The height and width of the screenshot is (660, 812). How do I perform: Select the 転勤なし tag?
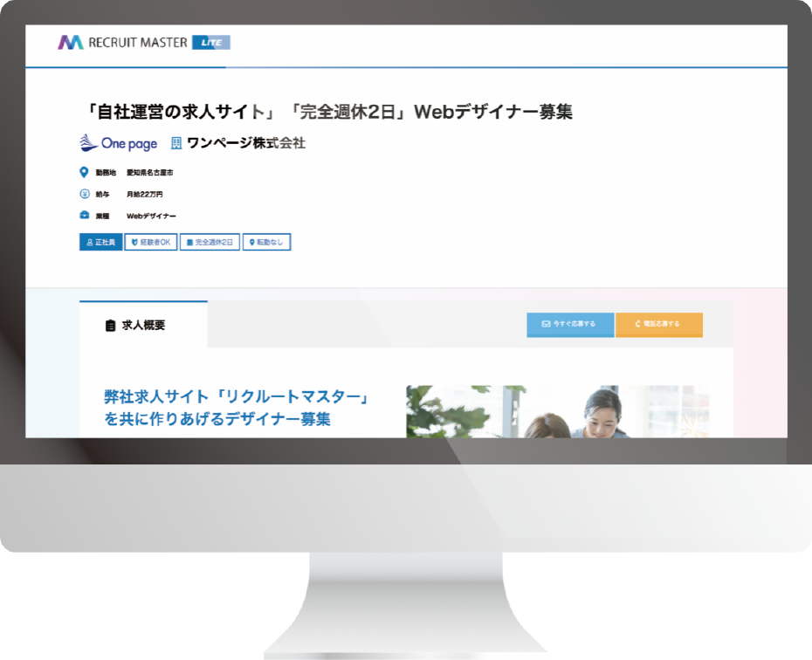266,243
